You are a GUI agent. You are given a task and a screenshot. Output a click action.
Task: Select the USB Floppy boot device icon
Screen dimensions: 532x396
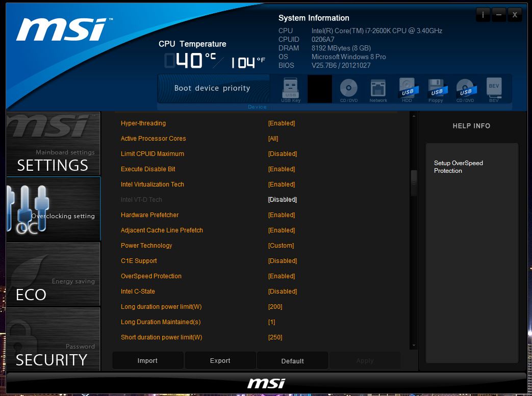pos(436,90)
